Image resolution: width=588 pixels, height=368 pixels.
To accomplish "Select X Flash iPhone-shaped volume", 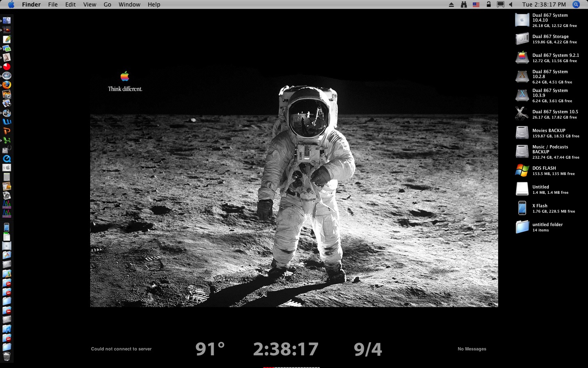I will pyautogui.click(x=522, y=208).
